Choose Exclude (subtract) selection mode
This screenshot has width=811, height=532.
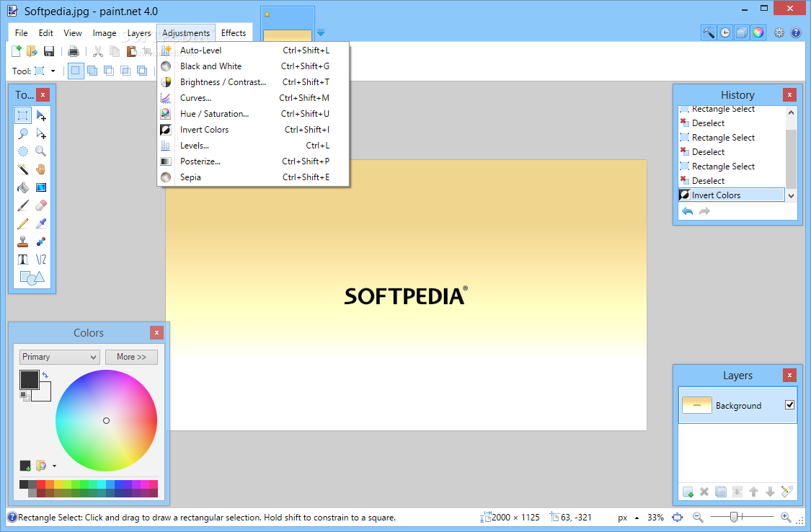coord(109,71)
